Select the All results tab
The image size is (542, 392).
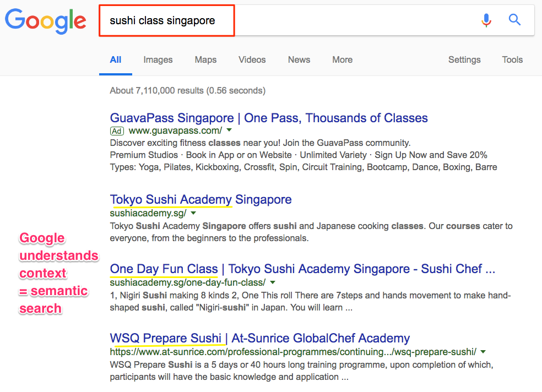tap(116, 60)
